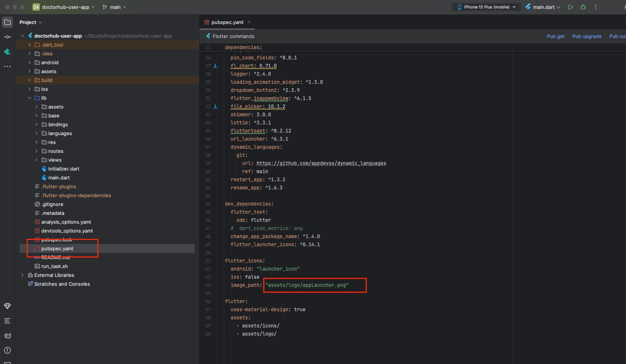Open analysis_options.yaml file
626x364 pixels.
(x=66, y=222)
